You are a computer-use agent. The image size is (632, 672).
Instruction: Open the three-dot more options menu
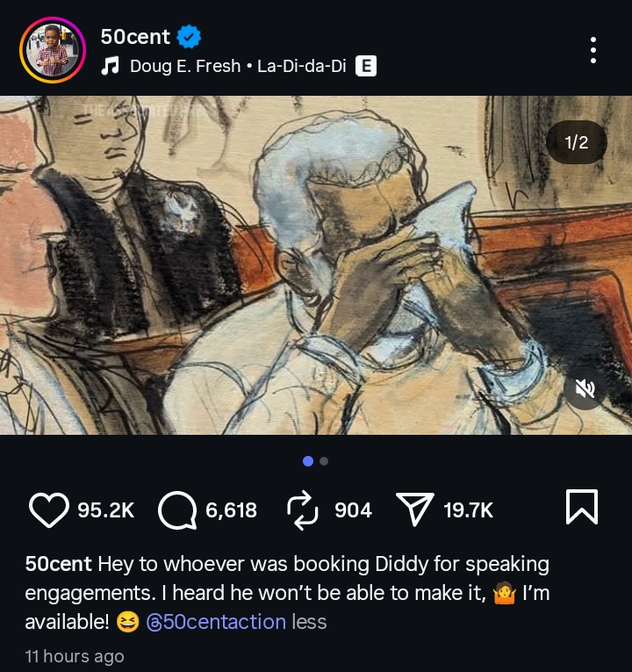click(593, 50)
